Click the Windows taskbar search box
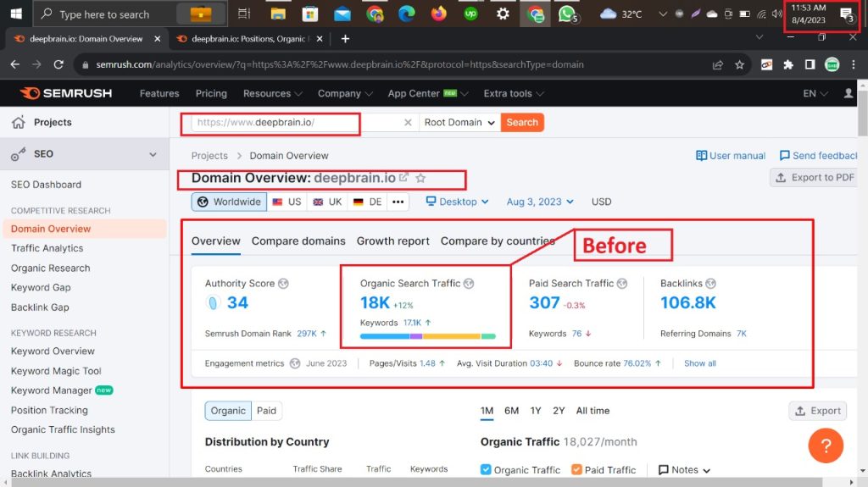Screen dimensions: 868x487 click(130, 14)
